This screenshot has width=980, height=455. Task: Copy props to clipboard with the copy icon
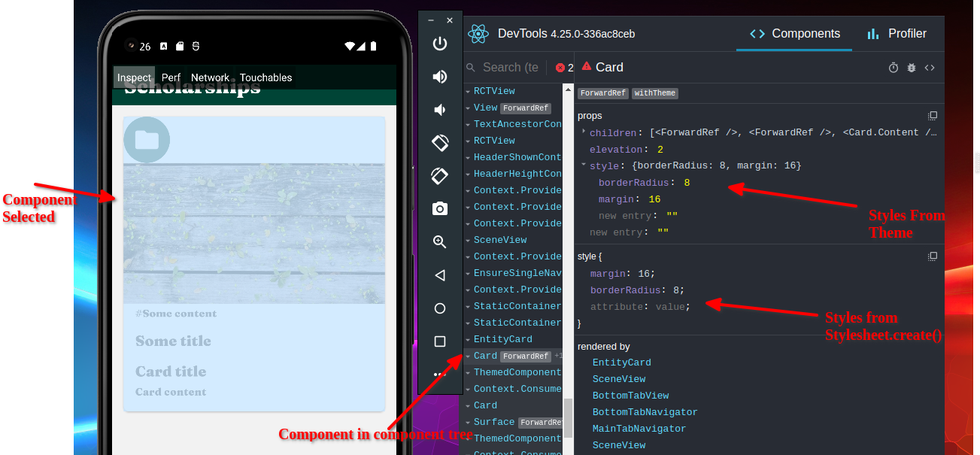click(x=933, y=116)
